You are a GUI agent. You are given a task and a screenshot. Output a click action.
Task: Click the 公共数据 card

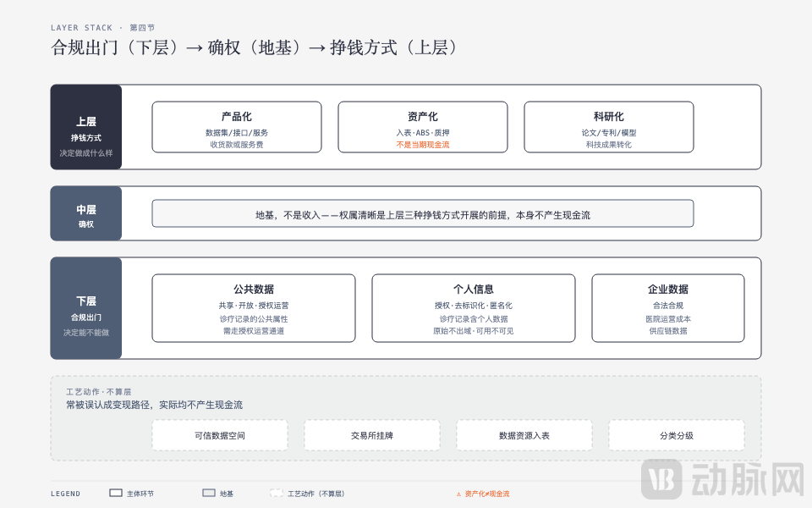point(253,308)
